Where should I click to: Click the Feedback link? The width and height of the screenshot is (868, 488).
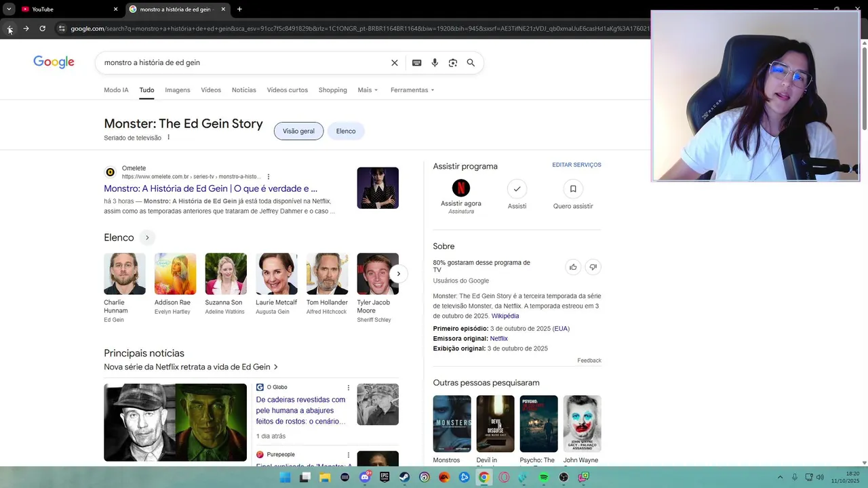click(x=589, y=361)
